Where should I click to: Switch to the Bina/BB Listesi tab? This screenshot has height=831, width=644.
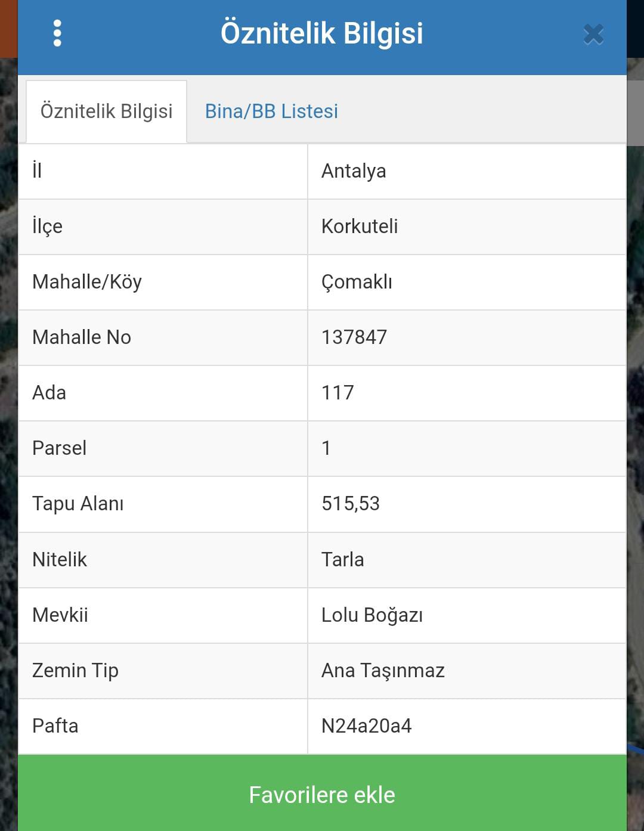pyautogui.click(x=271, y=111)
